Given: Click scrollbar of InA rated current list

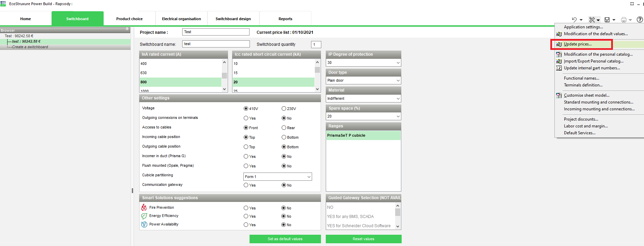Looking at the screenshot, I should tap(224, 76).
